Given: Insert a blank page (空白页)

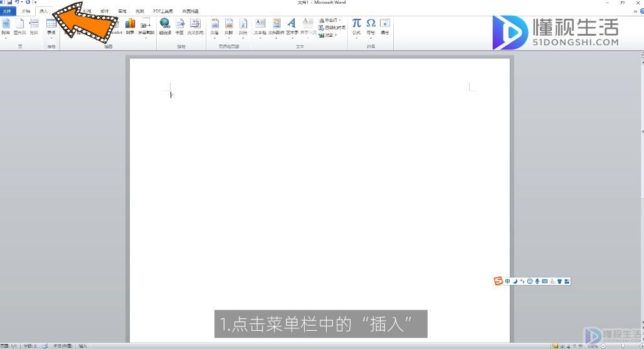Looking at the screenshot, I should click(19, 27).
